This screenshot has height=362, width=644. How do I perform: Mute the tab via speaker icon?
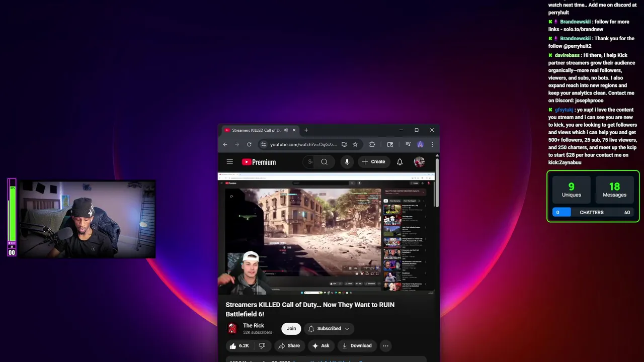pos(286,130)
